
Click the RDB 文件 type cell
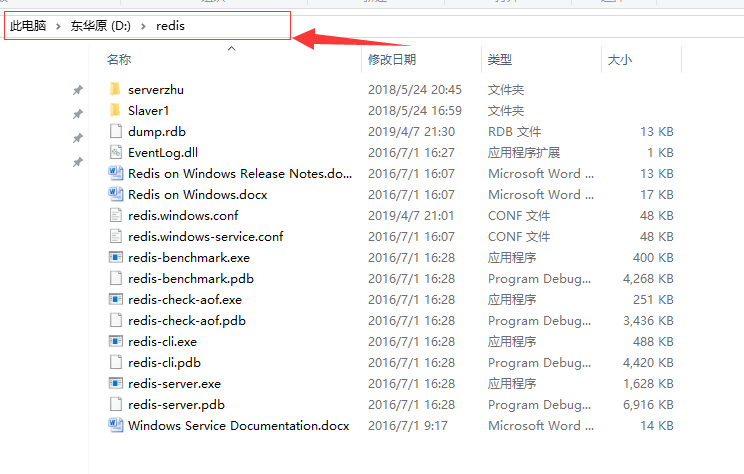(514, 131)
